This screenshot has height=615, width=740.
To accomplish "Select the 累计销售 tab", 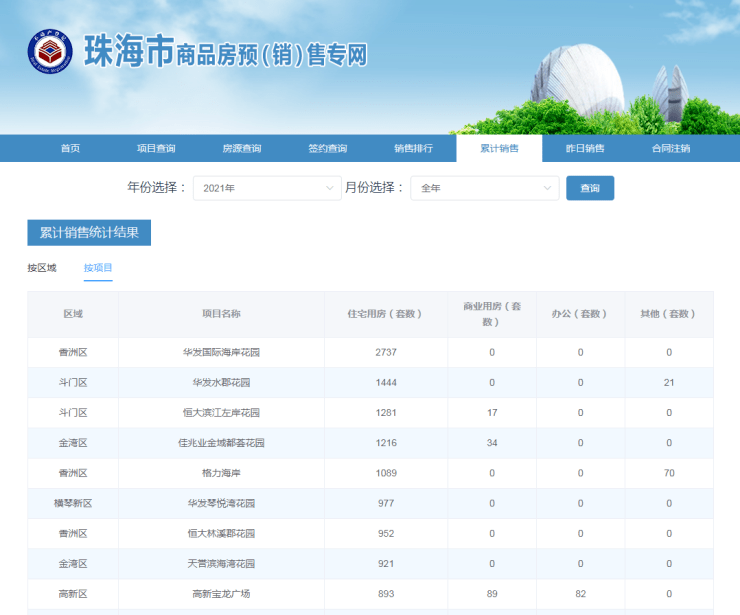I will (x=499, y=148).
